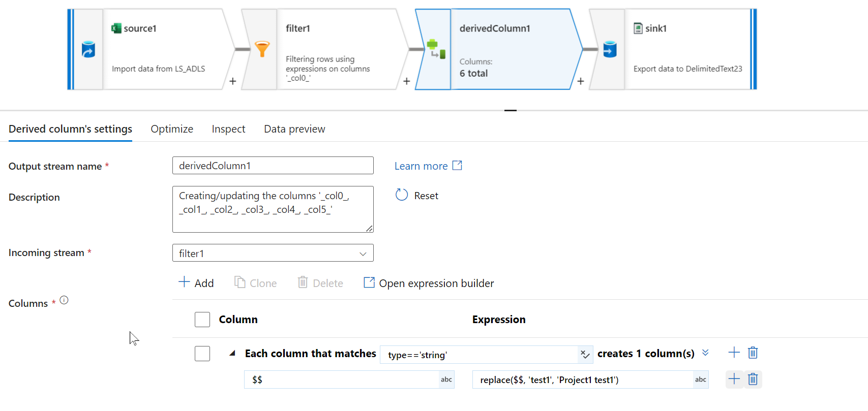
Task: Click the sink1 database icon
Action: 610,49
